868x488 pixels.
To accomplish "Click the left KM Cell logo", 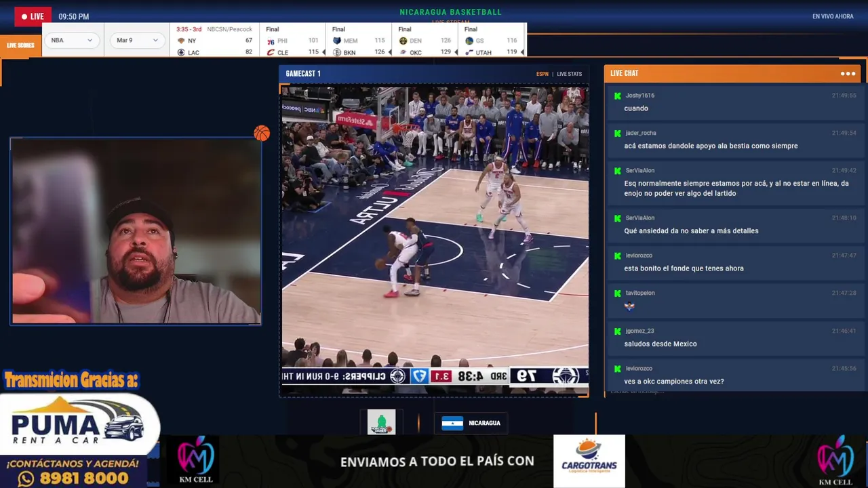I will [x=195, y=461].
